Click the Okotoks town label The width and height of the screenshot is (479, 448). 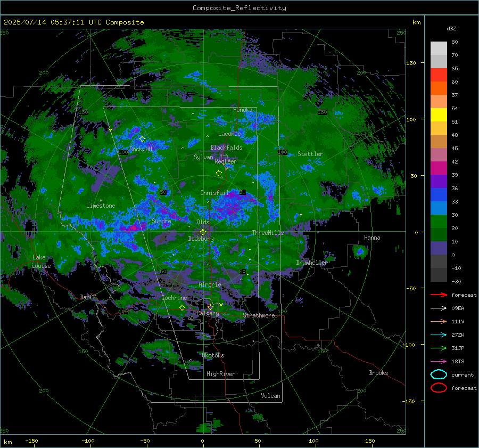[213, 355]
